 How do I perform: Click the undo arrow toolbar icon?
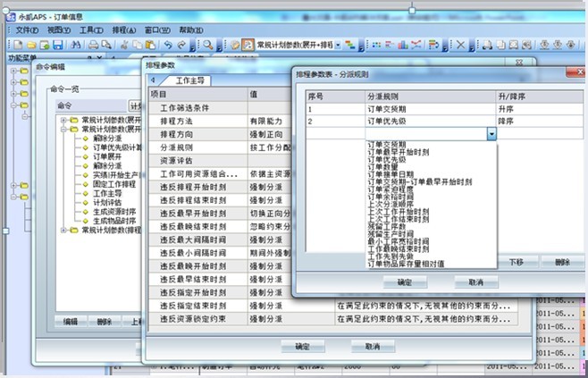pos(166,44)
